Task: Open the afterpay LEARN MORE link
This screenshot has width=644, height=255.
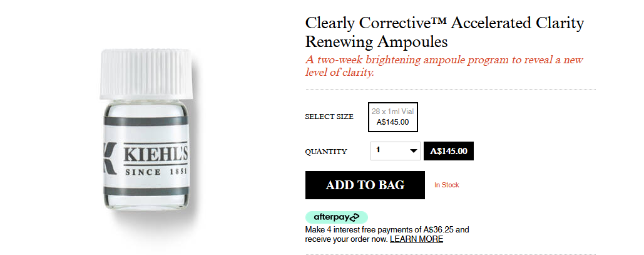Action: coord(416,239)
